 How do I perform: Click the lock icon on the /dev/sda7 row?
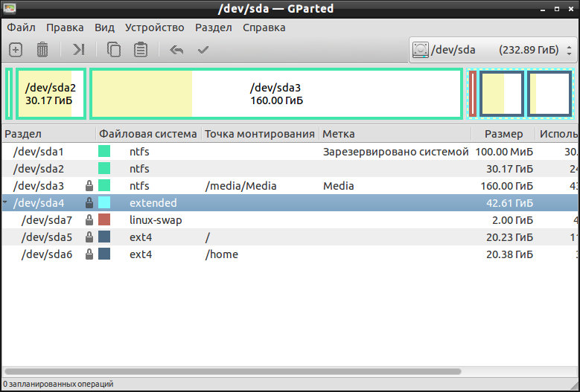(x=89, y=220)
